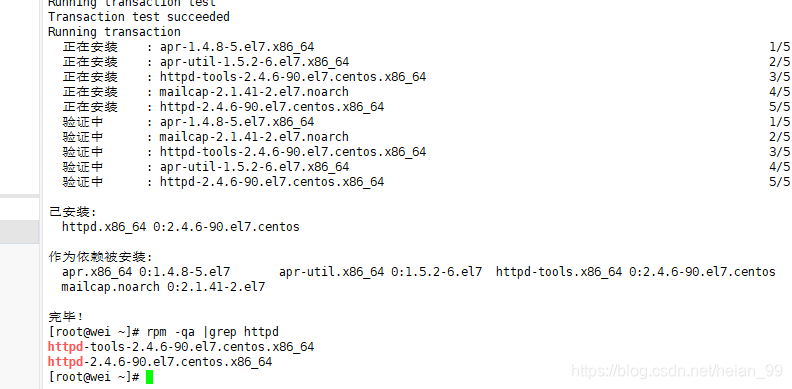This screenshot has width=792, height=389.
Task: Click the red httpd in httpd-tools result line
Action: coord(66,347)
